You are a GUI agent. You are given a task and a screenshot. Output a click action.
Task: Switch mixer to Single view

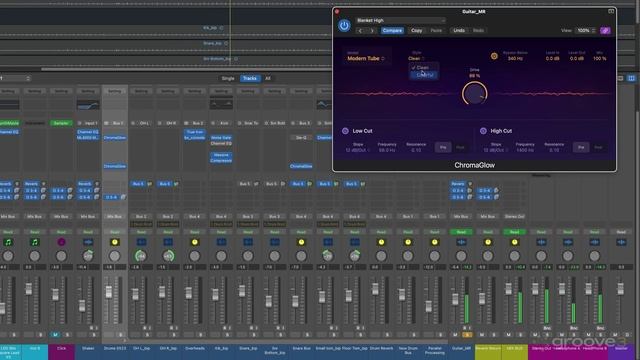tap(228, 78)
